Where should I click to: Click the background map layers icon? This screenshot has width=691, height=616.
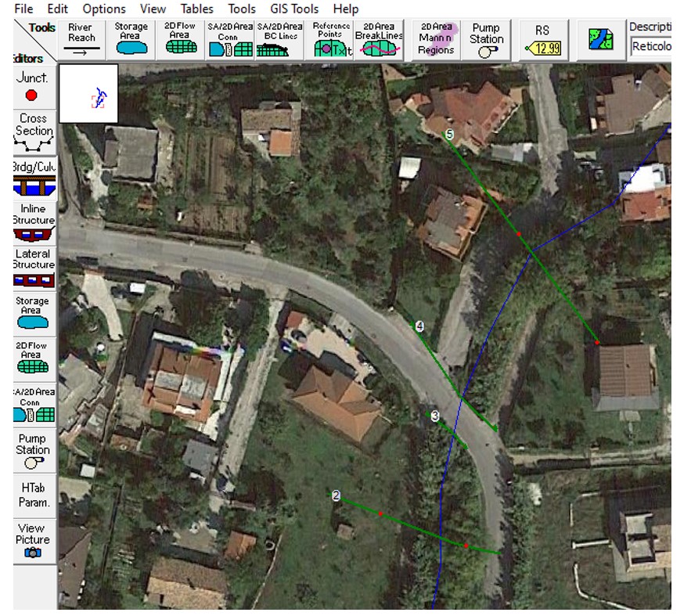[x=600, y=39]
